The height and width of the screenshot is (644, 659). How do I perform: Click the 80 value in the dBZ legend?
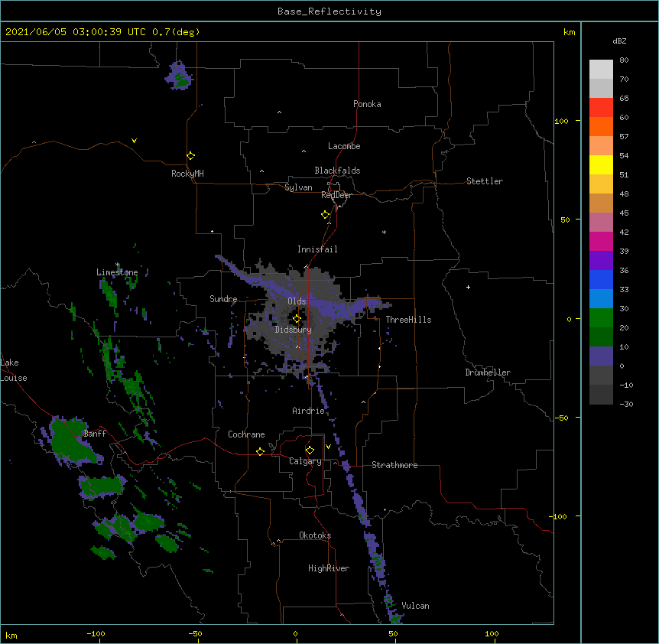pos(624,60)
